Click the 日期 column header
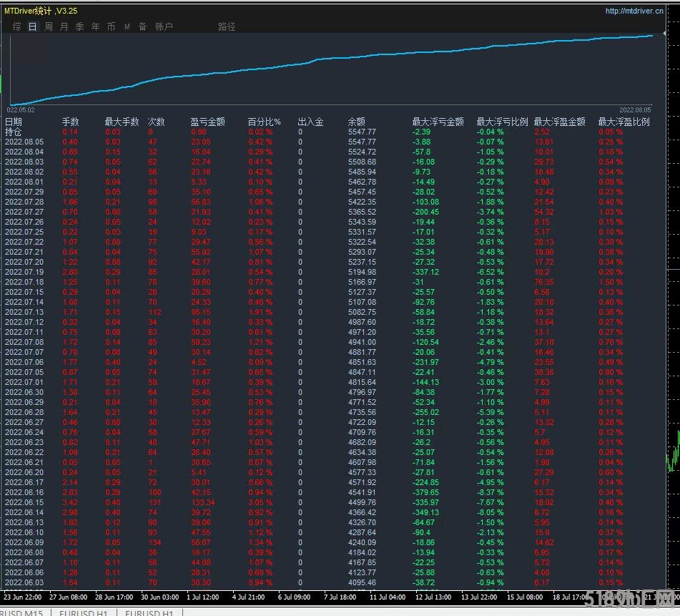This screenshot has width=680, height=616. 14,122
